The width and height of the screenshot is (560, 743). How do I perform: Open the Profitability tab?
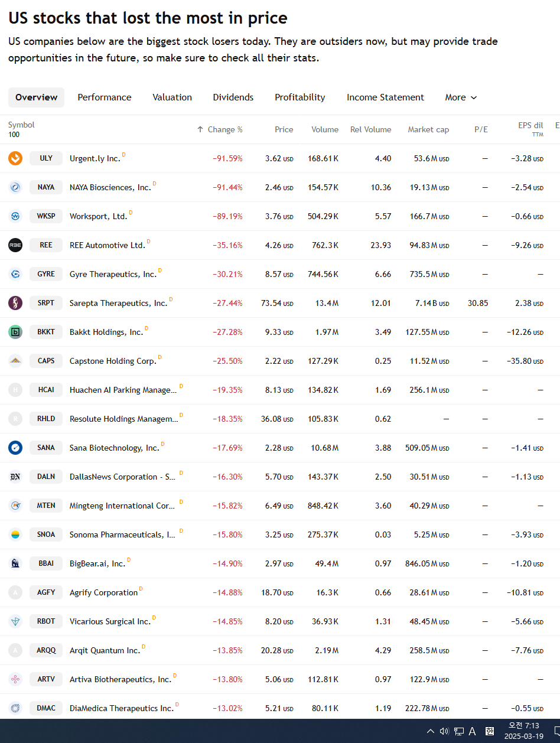point(300,97)
